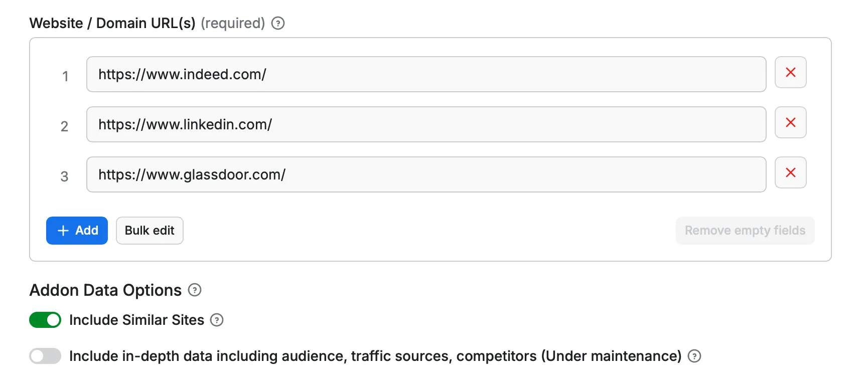Viewport: 868px width, 382px height.
Task: Click the Remove empty fields button
Action: 745,231
